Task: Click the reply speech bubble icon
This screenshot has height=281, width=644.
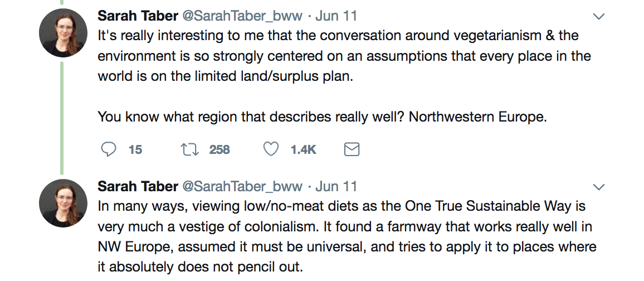Action: pos(109,149)
